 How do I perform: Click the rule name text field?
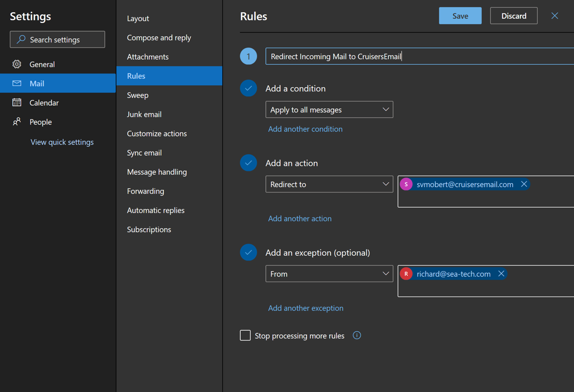[418, 56]
